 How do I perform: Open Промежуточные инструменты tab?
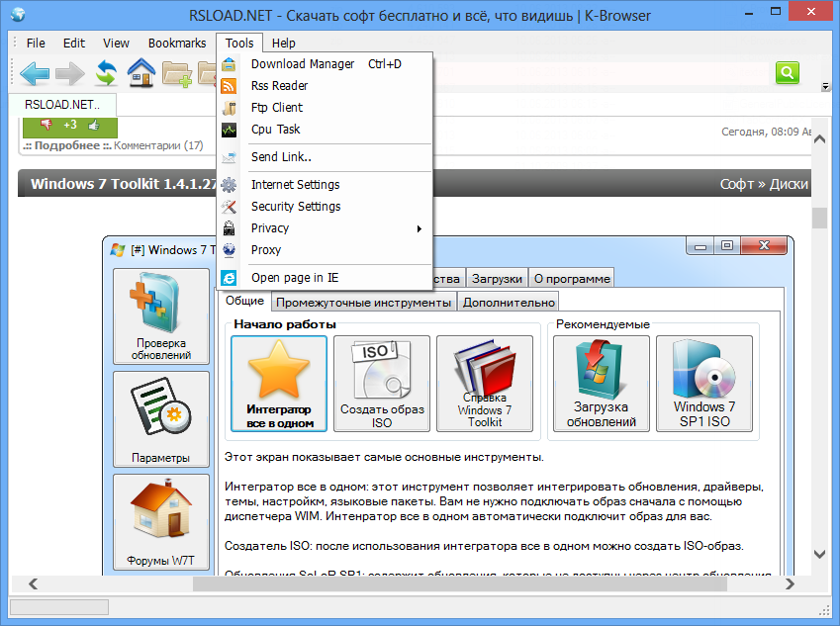(x=363, y=302)
